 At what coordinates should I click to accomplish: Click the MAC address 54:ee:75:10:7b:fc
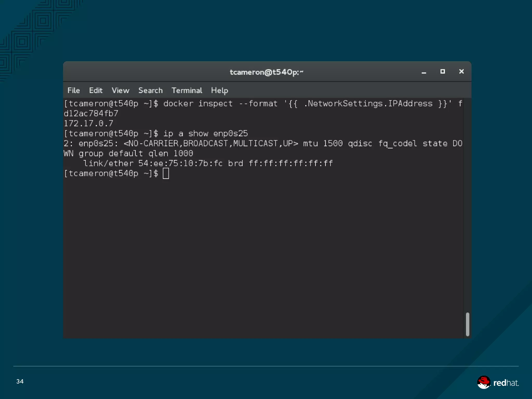tap(180, 163)
